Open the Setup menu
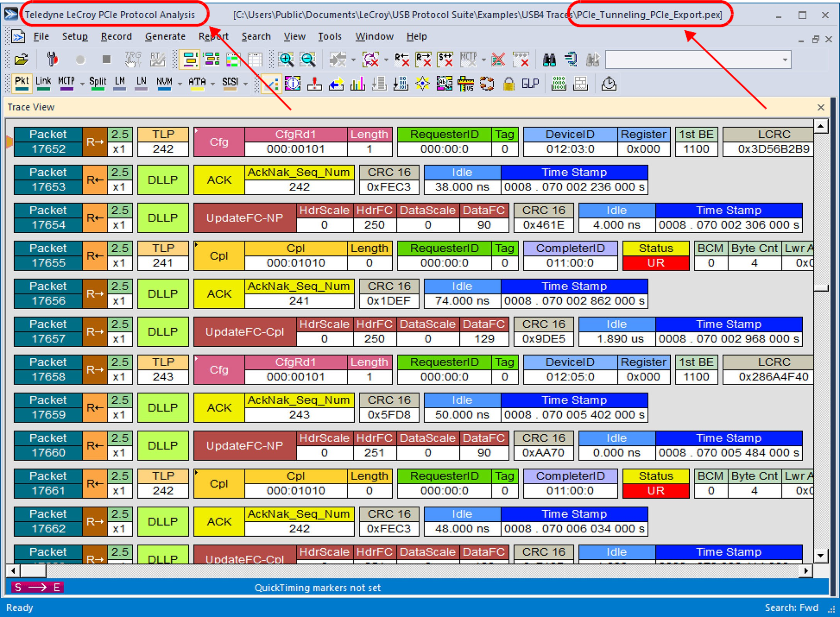Image resolution: width=840 pixels, height=617 pixels. pos(75,37)
